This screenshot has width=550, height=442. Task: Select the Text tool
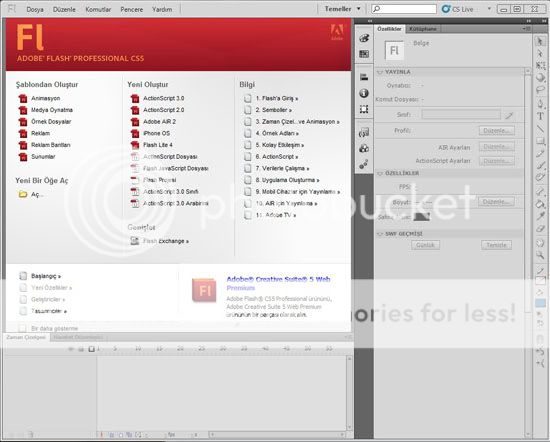pyautogui.click(x=541, y=116)
